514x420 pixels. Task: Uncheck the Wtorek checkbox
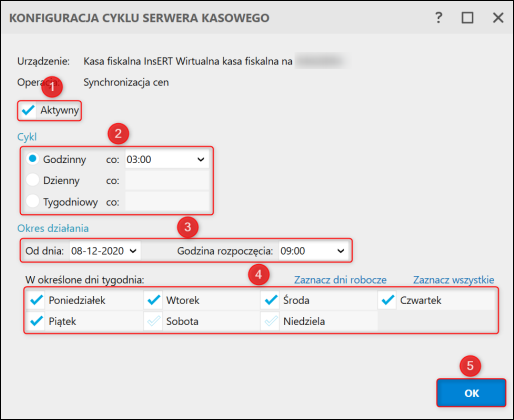(x=153, y=300)
